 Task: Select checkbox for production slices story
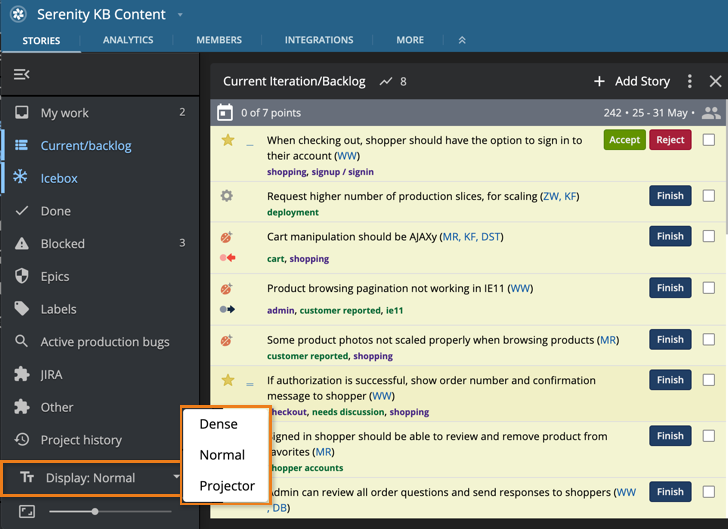coord(709,196)
